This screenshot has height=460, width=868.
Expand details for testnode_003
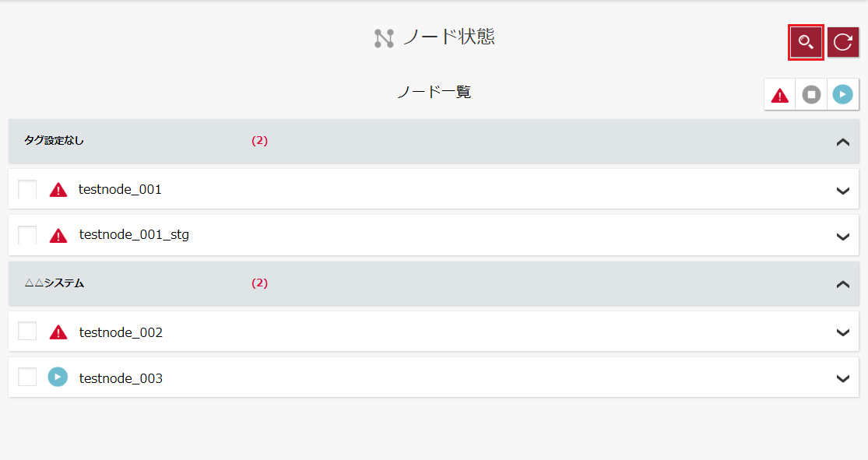point(842,378)
